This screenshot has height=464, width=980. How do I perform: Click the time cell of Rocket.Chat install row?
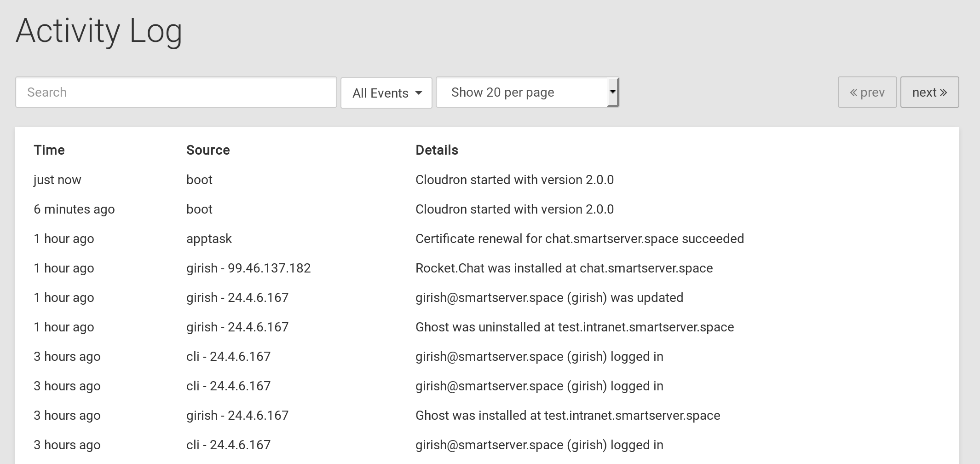pos(63,268)
